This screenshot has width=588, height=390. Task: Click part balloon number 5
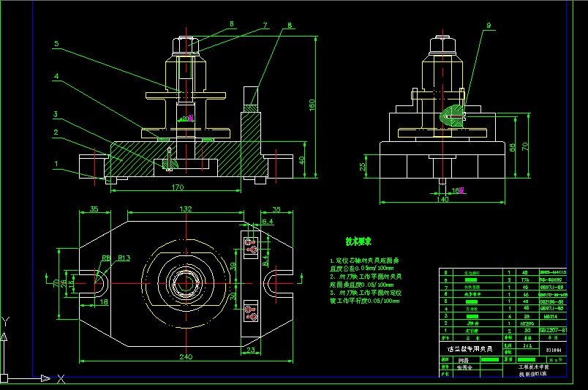tap(56, 44)
